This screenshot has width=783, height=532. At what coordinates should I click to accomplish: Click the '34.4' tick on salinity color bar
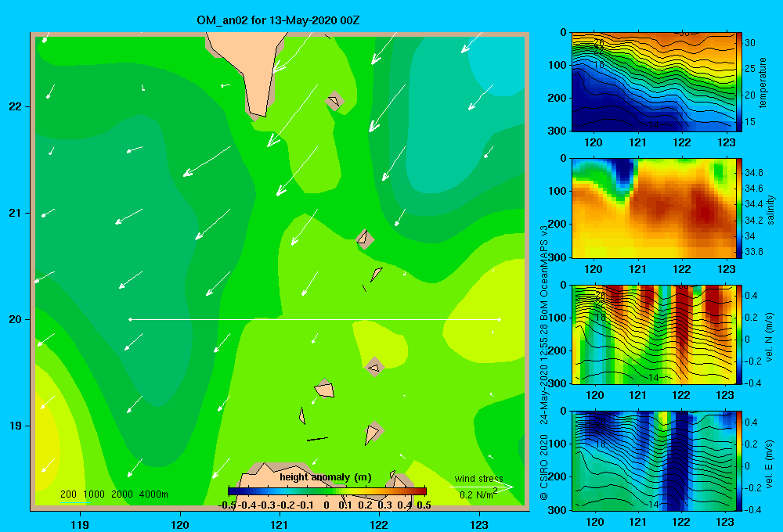tap(753, 204)
